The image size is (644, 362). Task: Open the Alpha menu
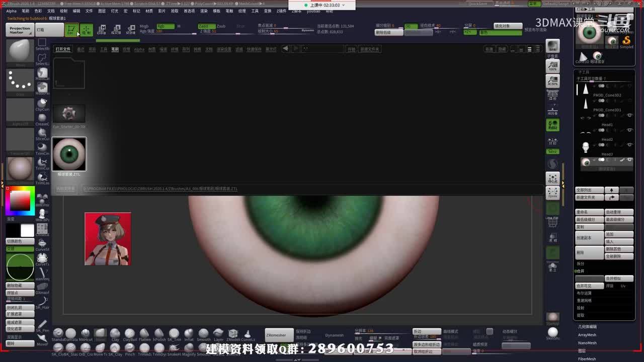[11, 11]
